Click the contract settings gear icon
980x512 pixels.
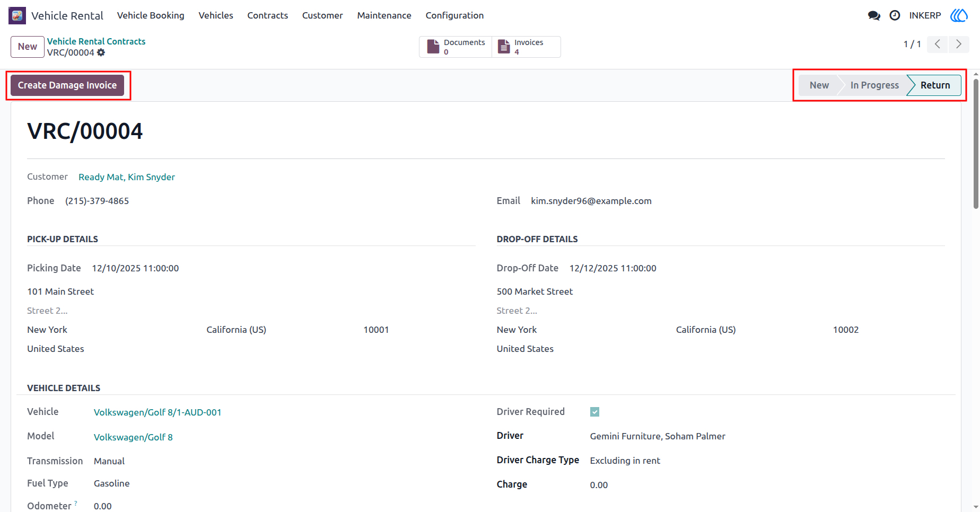(101, 52)
